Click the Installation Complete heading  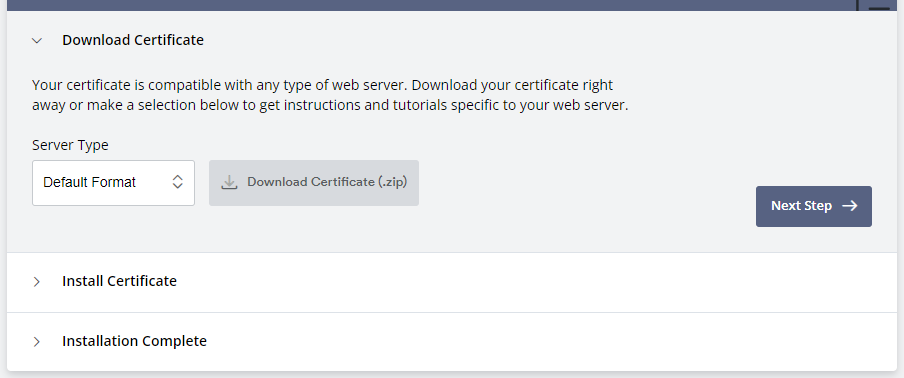pyautogui.click(x=134, y=341)
